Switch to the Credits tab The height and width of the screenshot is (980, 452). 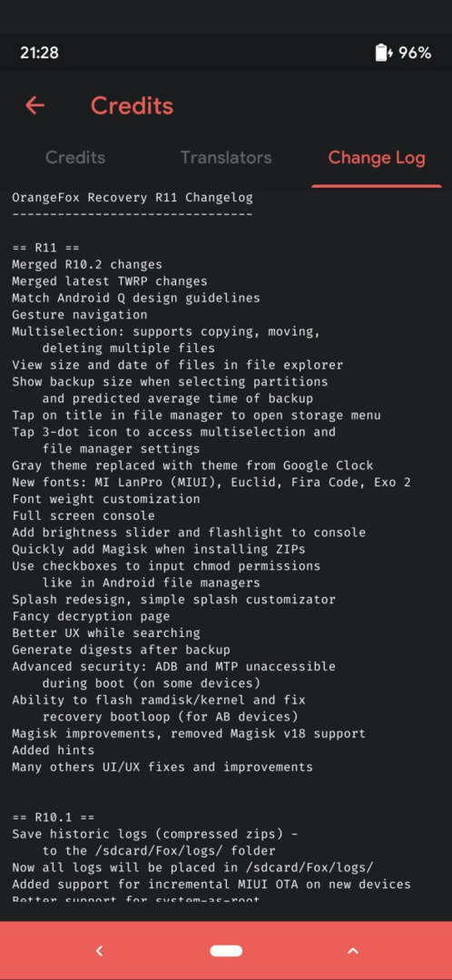(x=75, y=158)
